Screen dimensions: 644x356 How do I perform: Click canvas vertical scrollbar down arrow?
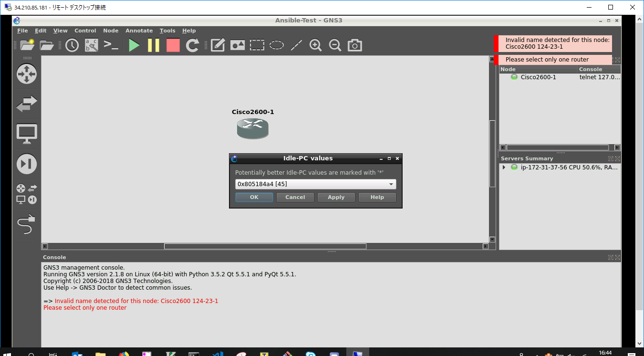[492, 240]
